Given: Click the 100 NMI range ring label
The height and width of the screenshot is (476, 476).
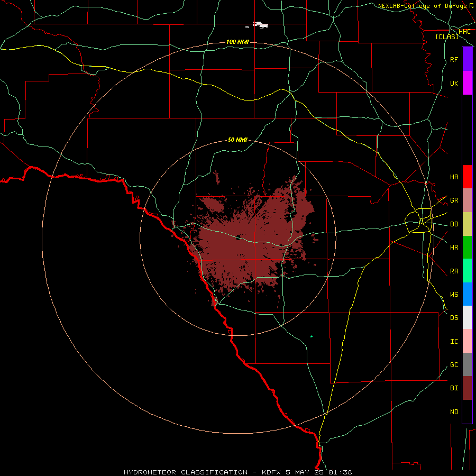Looking at the screenshot, I should point(237,42).
